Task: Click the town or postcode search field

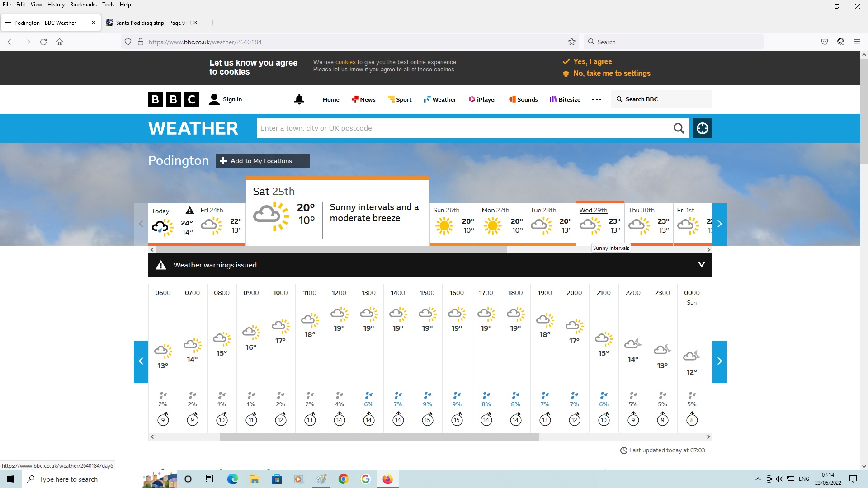Action: [463, 128]
